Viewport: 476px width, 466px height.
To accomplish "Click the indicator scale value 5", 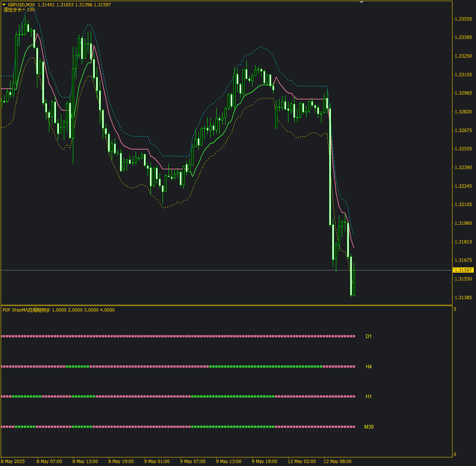I will tap(455, 309).
